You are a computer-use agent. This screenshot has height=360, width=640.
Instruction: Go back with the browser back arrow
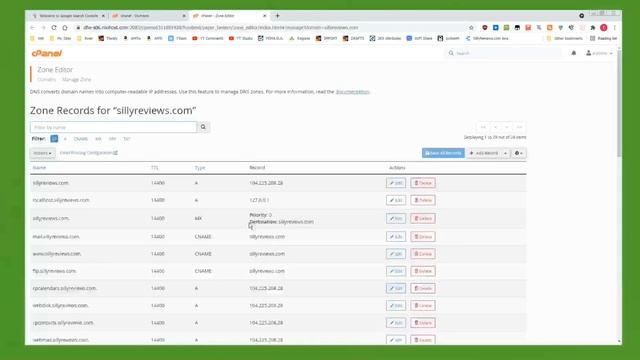(33, 27)
